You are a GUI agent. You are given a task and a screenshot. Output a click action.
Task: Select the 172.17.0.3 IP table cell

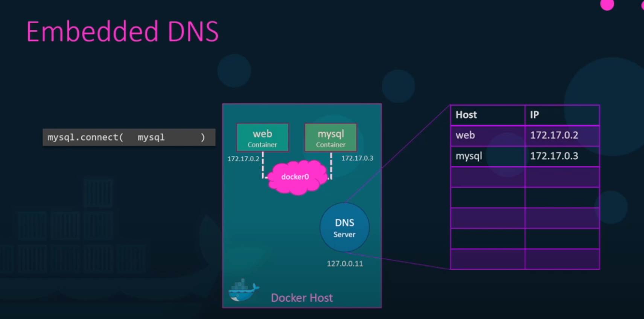[562, 156]
